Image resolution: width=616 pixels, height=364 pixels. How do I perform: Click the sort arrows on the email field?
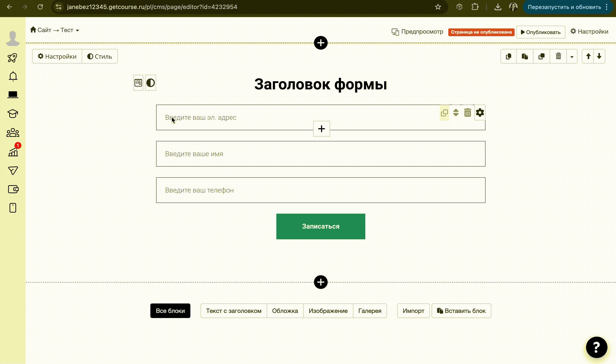tap(456, 112)
